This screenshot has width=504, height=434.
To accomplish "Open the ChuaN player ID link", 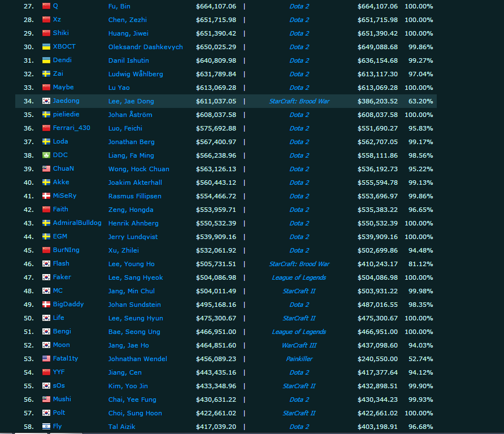I will click(63, 168).
